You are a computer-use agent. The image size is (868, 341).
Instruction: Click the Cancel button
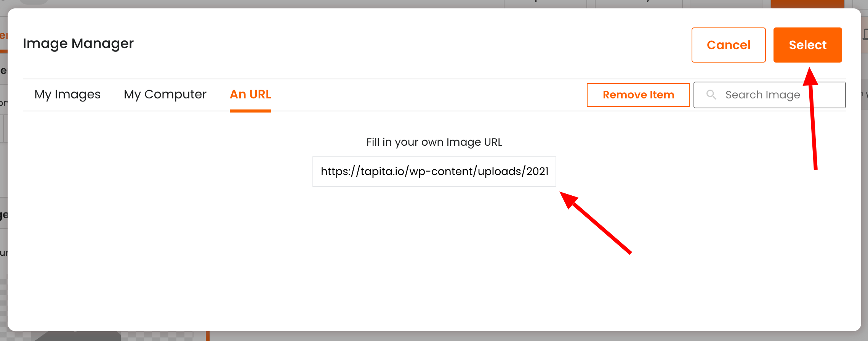click(x=729, y=45)
